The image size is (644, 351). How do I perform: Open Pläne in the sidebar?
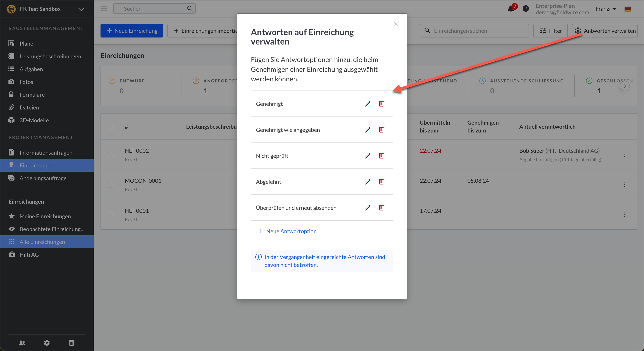coord(47,43)
